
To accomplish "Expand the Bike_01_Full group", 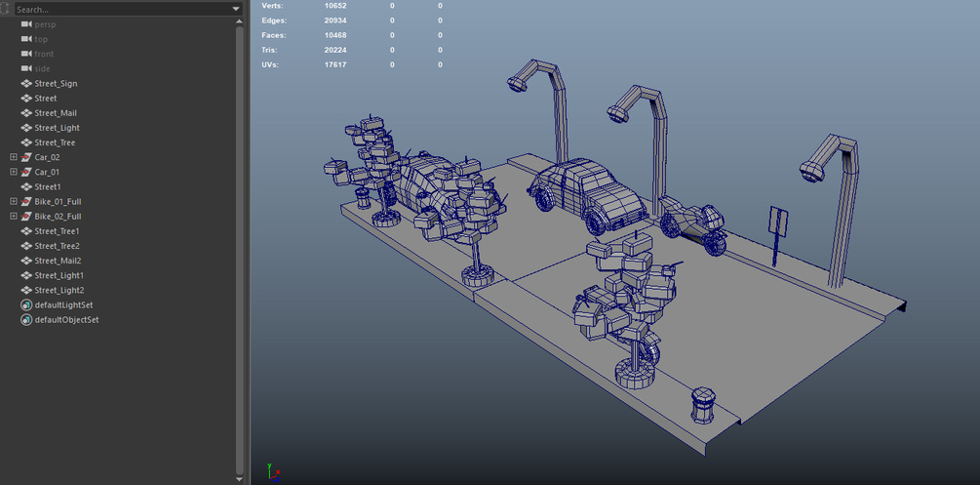I will coord(14,201).
